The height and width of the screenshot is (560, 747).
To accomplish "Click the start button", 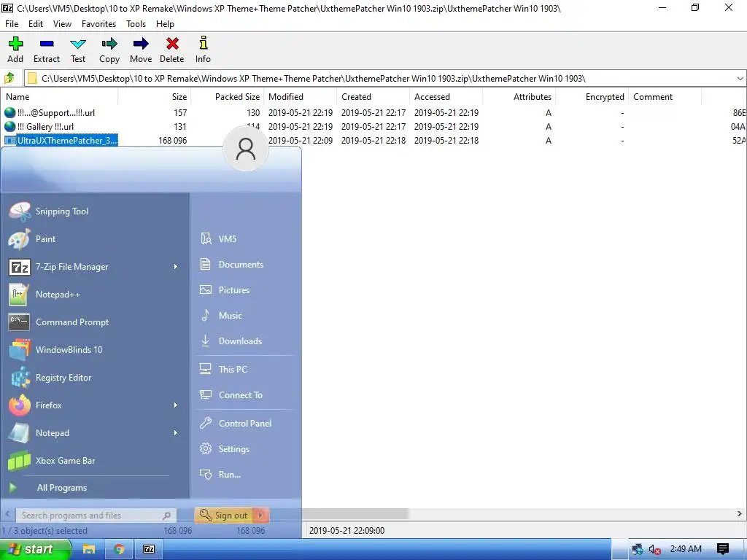I will 35,549.
